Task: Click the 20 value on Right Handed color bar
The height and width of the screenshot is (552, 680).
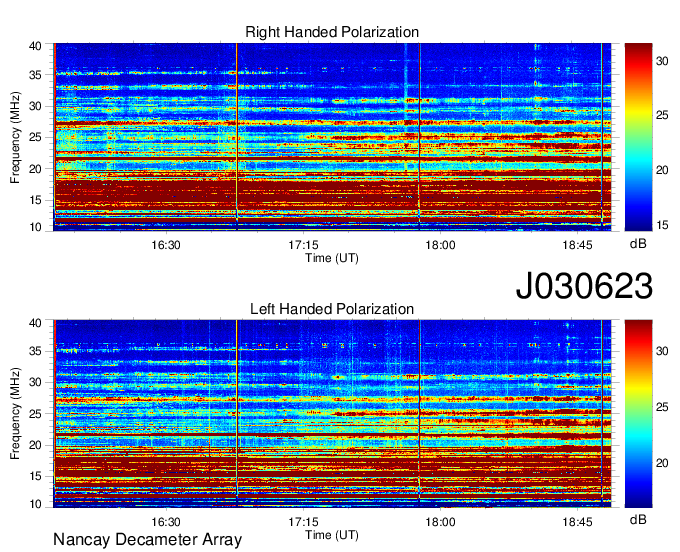Action: [x=662, y=170]
